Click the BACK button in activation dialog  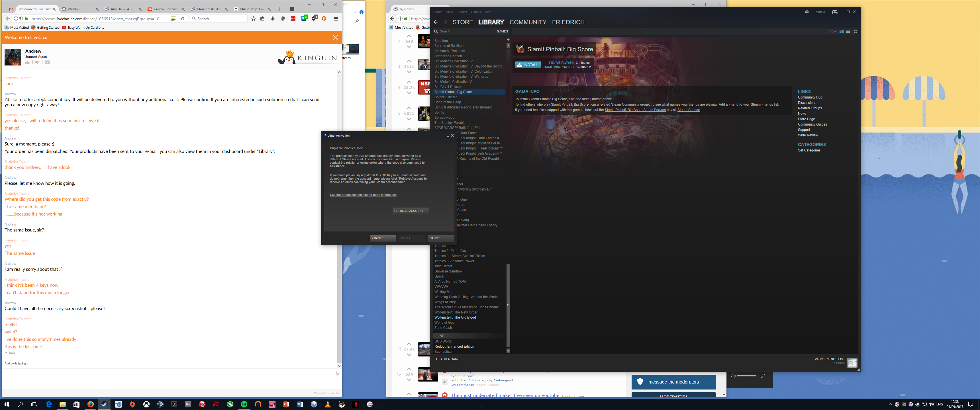click(383, 238)
